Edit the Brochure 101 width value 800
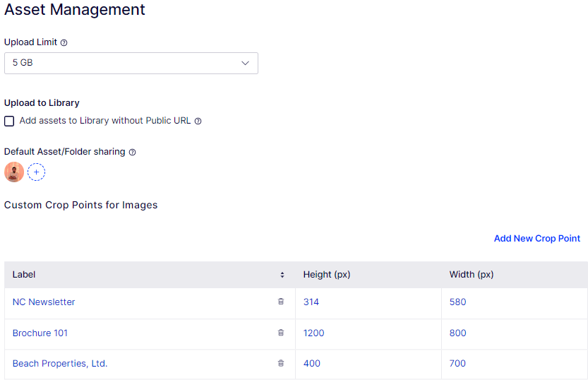The image size is (588, 380). [458, 333]
